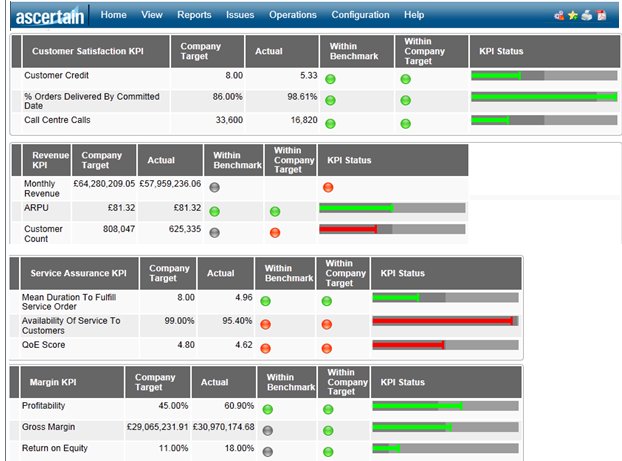Viewport: 622px width, 461px height.
Task: Click % Orders Delivered benchmark green indicator
Action: (x=330, y=100)
